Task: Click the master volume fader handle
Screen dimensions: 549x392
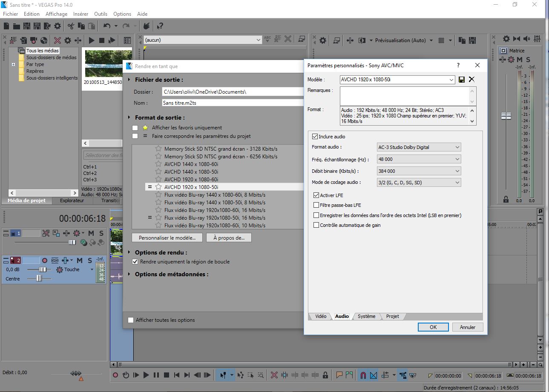Action: (x=506, y=116)
